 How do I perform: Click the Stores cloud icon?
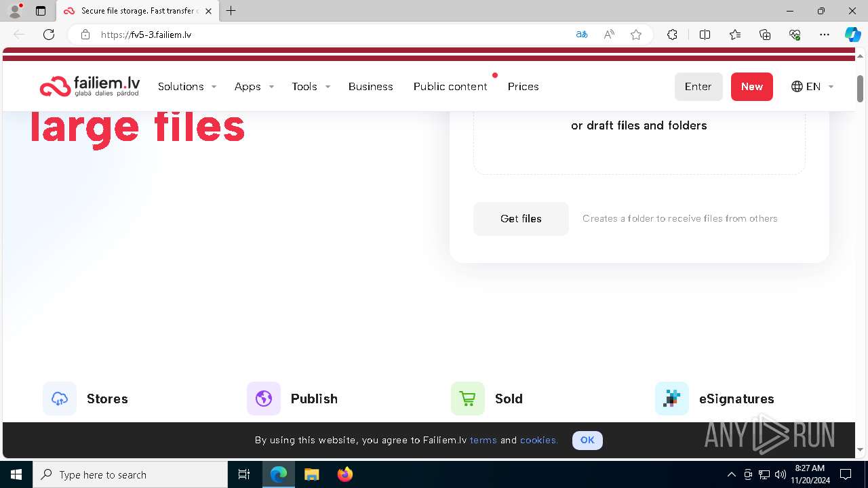60,399
